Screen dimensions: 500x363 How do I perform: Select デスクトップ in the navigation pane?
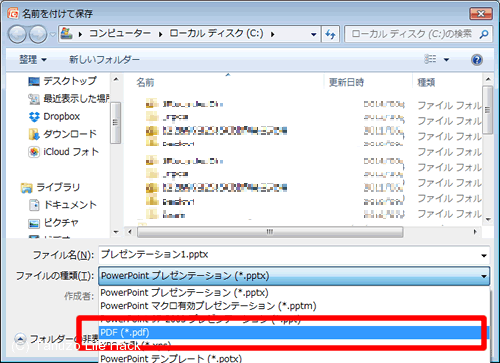70,81
